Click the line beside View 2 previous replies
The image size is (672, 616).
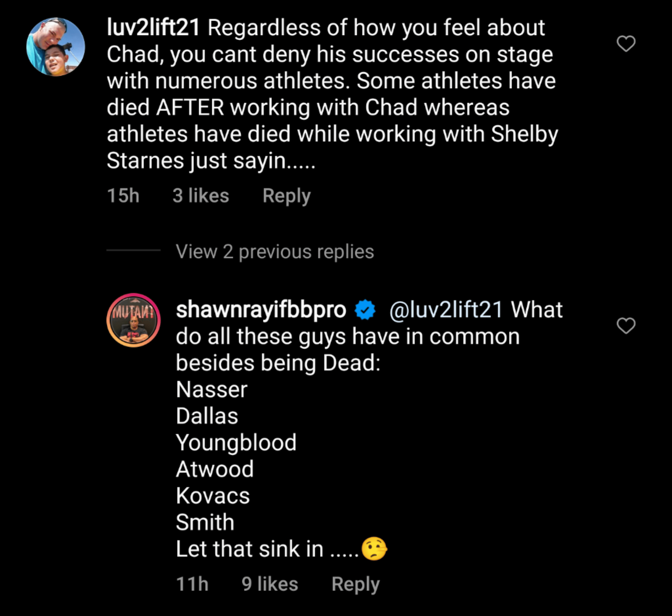click(134, 250)
